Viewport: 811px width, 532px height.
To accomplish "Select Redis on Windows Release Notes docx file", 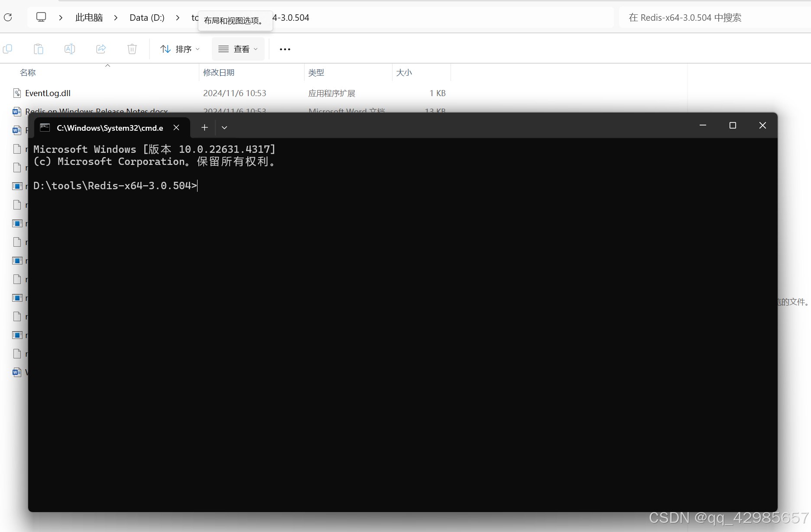I will tap(96, 110).
